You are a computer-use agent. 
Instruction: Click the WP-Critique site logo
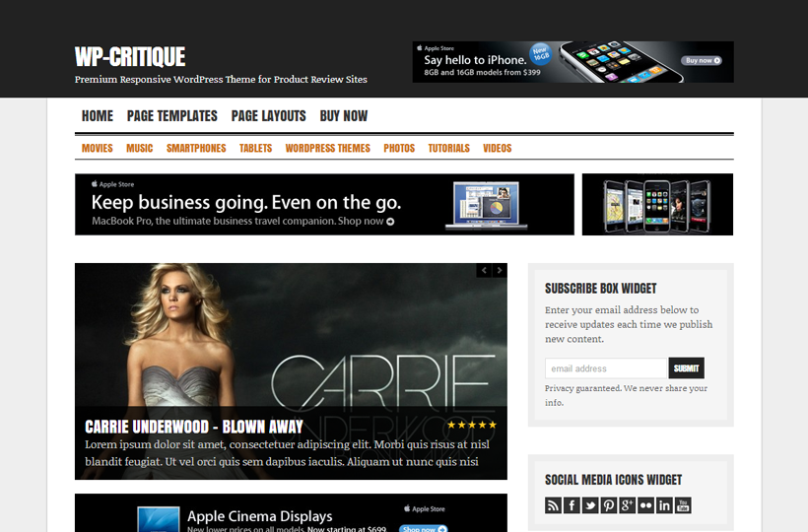[x=130, y=57]
